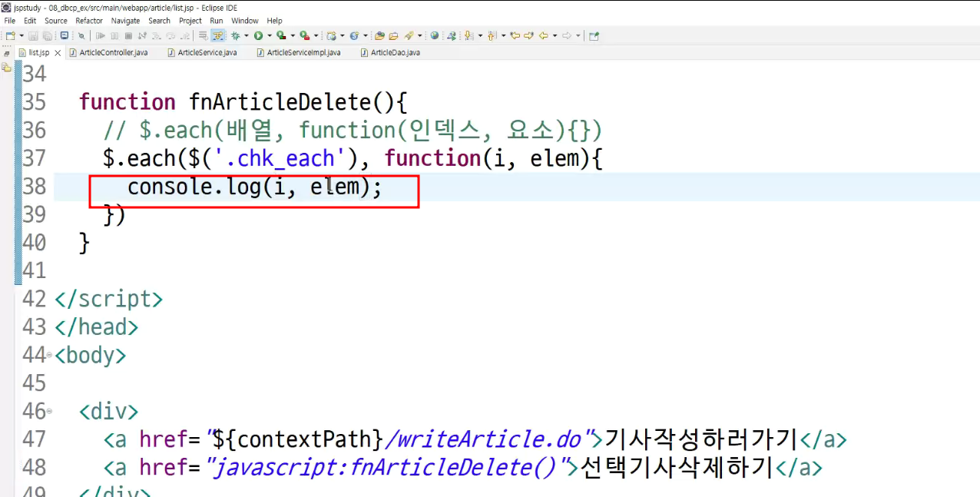Collapse the body tag fold on line 44
This screenshot has width=980, height=497.
49,356
